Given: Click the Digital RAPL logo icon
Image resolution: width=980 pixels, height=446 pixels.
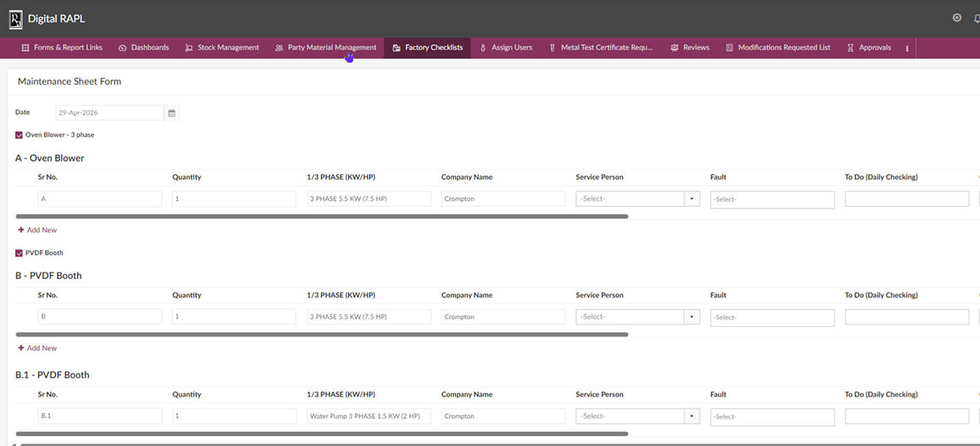Looking at the screenshot, I should tap(15, 19).
